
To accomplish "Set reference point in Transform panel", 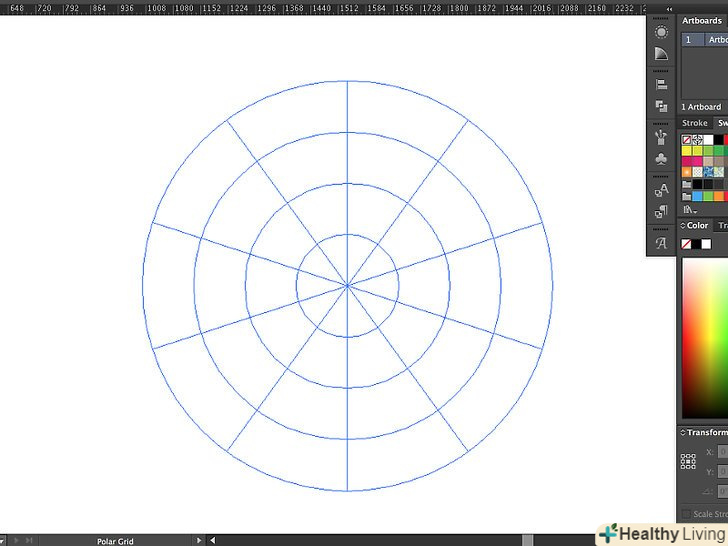I will coord(688,462).
